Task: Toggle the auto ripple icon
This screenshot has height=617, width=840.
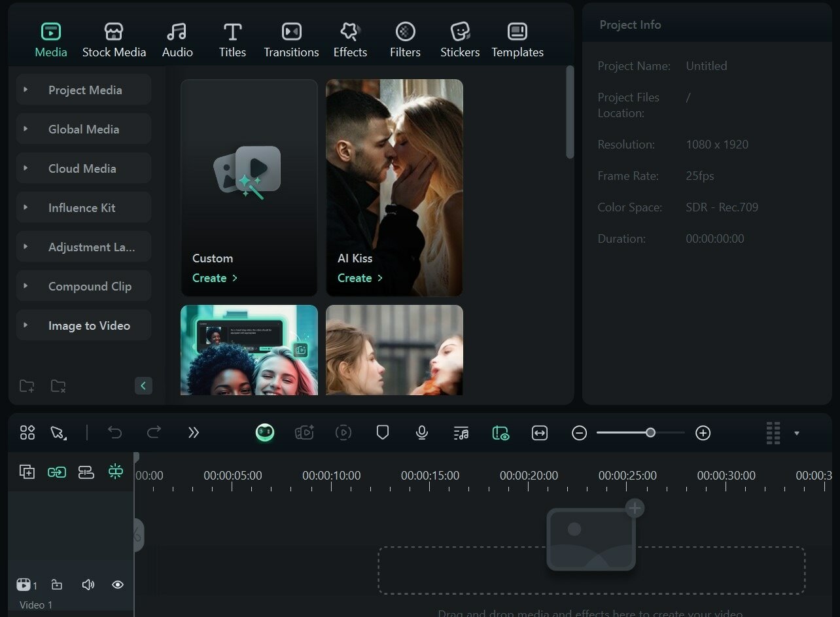Action: pos(86,472)
